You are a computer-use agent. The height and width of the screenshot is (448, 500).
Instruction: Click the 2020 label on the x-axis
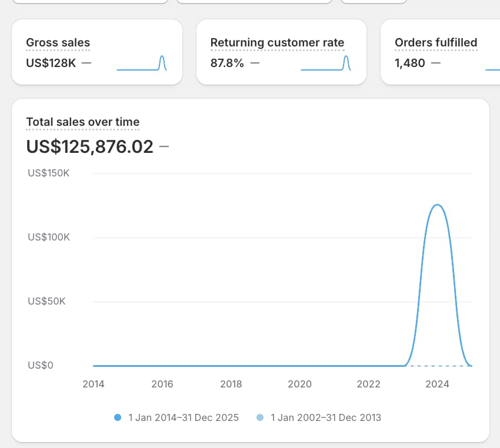[x=299, y=384]
